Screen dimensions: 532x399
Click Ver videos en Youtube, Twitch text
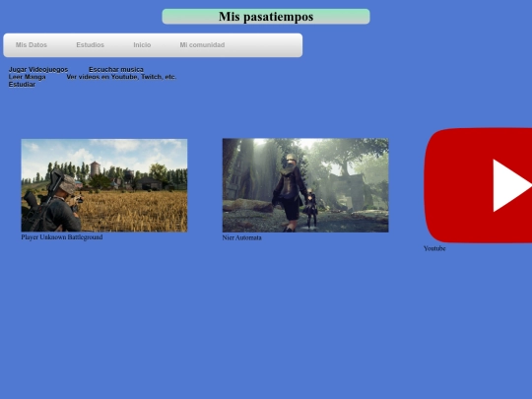pos(121,77)
